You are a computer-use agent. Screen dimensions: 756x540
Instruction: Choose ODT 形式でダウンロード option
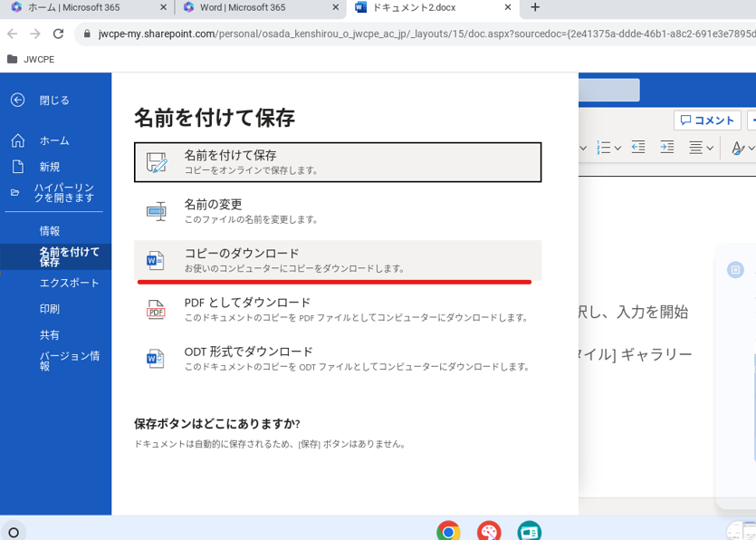tap(338, 359)
